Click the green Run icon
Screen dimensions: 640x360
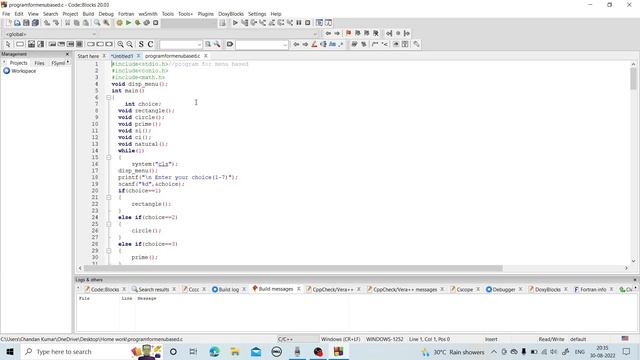pos(129,23)
